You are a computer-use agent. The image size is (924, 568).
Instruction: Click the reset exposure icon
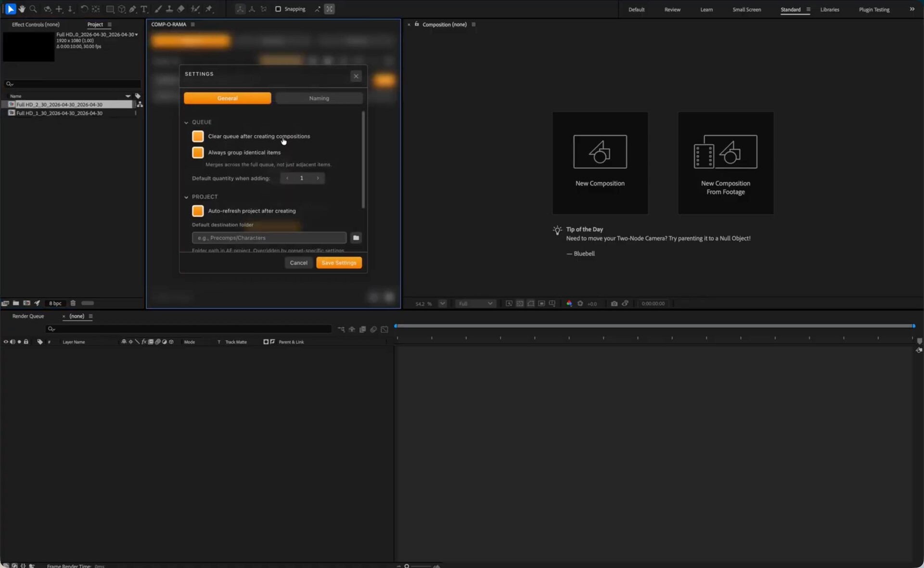point(580,304)
